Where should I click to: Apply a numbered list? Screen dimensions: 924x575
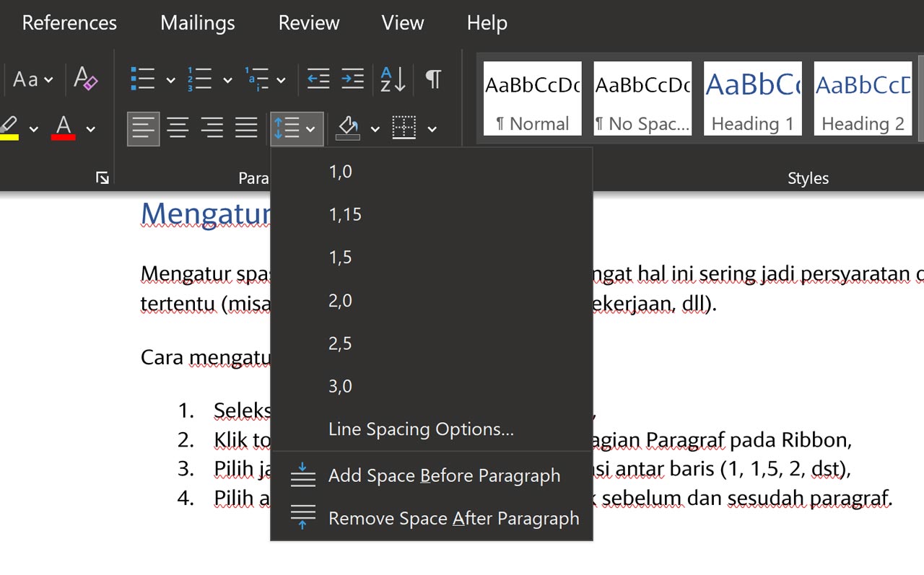point(199,79)
